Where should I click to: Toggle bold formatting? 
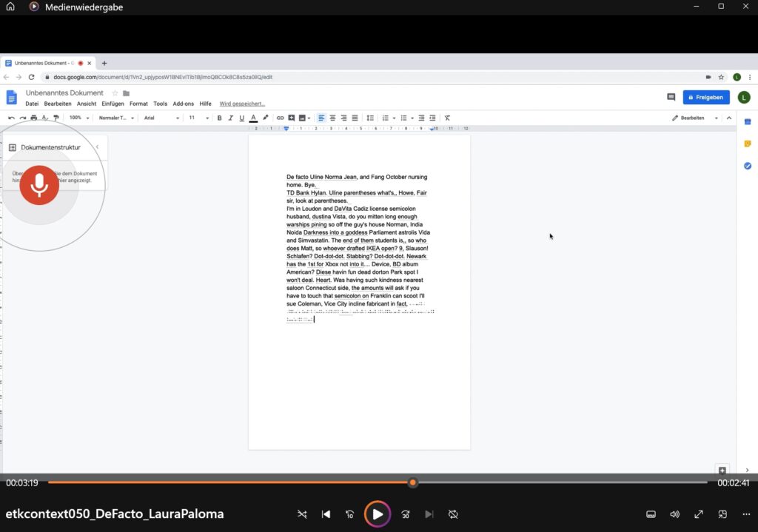(x=219, y=118)
